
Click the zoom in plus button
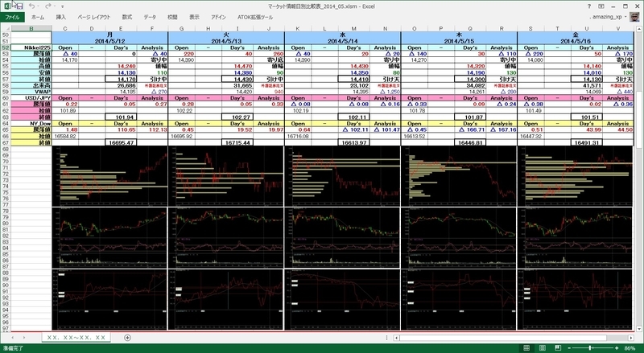617,348
